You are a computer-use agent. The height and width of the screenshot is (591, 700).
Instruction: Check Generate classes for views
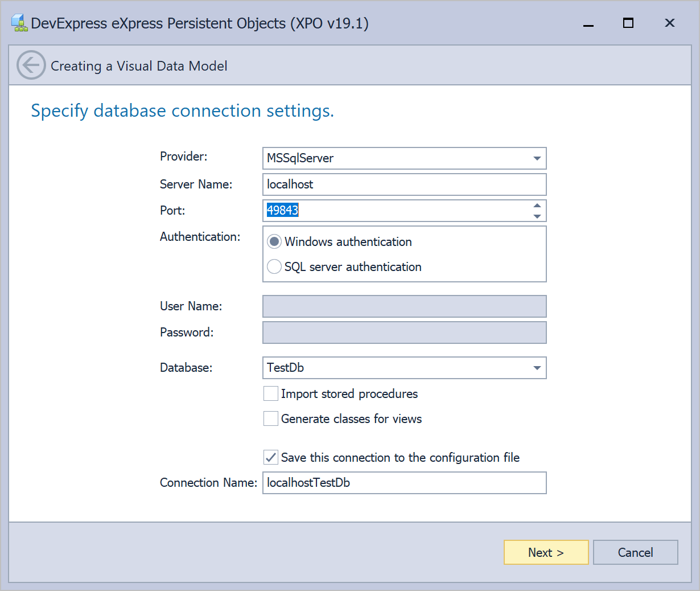pyautogui.click(x=271, y=419)
